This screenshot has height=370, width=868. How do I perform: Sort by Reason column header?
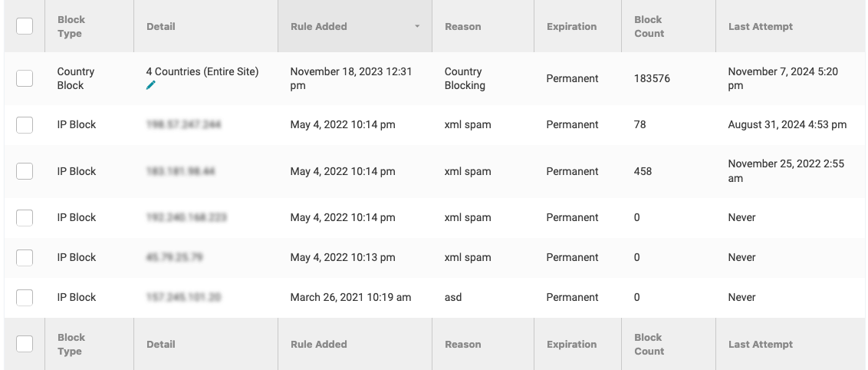463,26
